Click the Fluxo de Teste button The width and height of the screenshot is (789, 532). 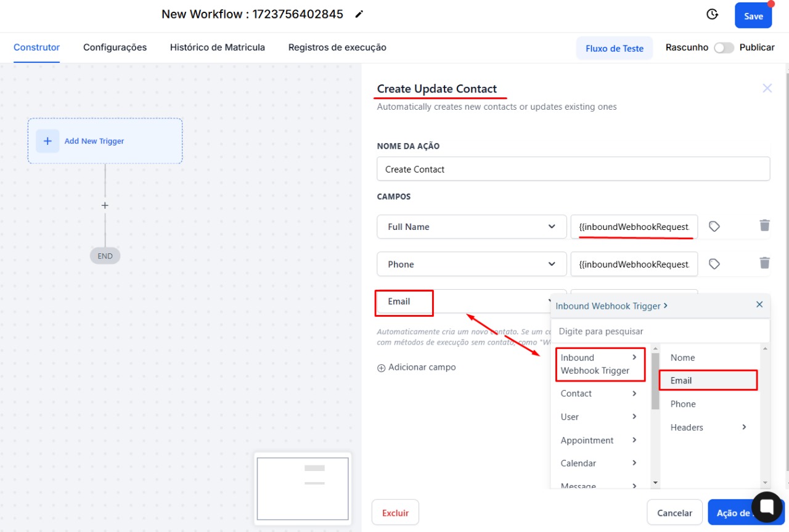614,48
